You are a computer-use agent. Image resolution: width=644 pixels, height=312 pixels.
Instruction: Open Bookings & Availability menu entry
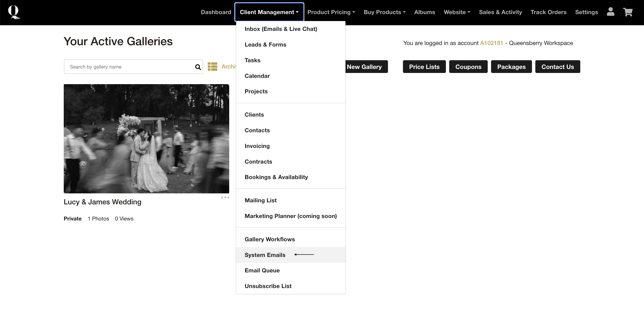tap(276, 177)
